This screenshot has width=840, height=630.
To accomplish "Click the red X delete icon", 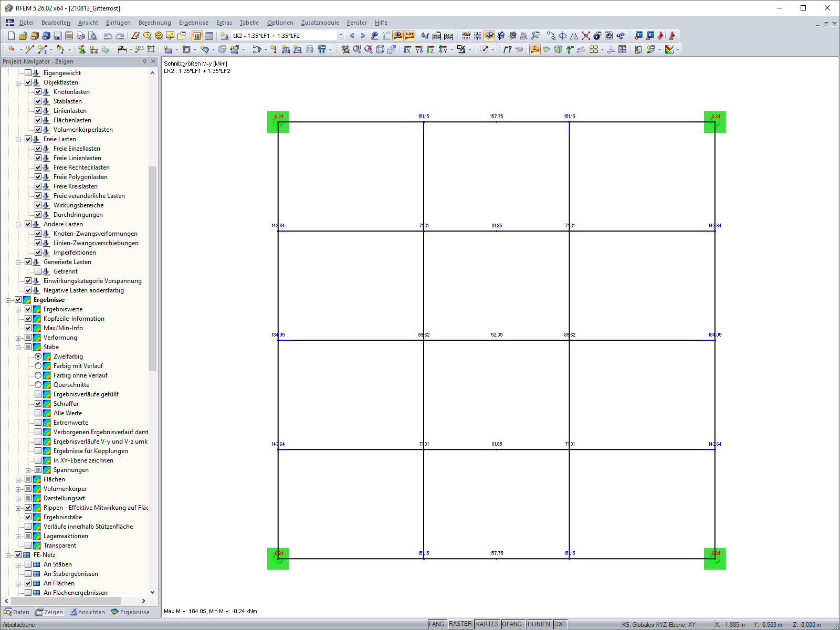I will click(586, 36).
